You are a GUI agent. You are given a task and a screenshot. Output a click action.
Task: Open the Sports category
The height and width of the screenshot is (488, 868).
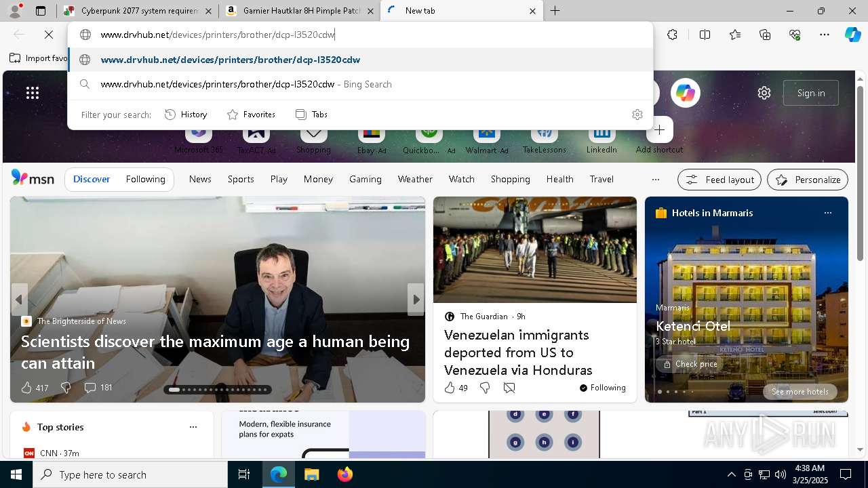(x=241, y=180)
